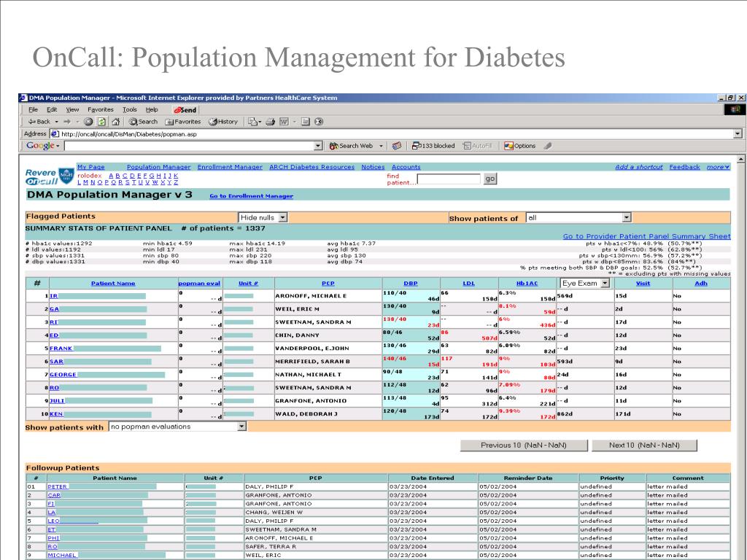Click the Search Web button in Google toolbar
The width and height of the screenshot is (747, 560).
351,146
